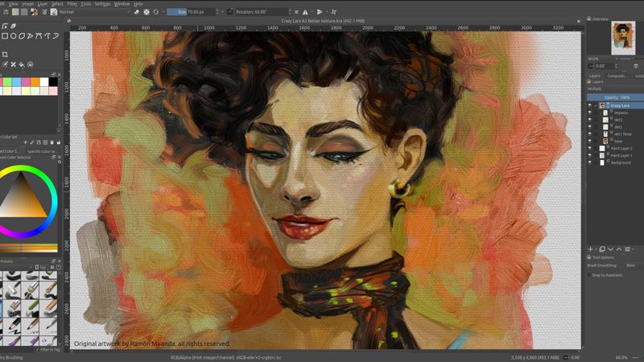Hide the Crazy Lara group layer

tap(590, 105)
